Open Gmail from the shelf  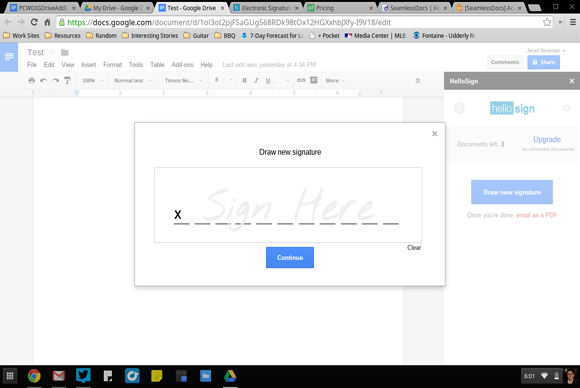click(x=58, y=376)
